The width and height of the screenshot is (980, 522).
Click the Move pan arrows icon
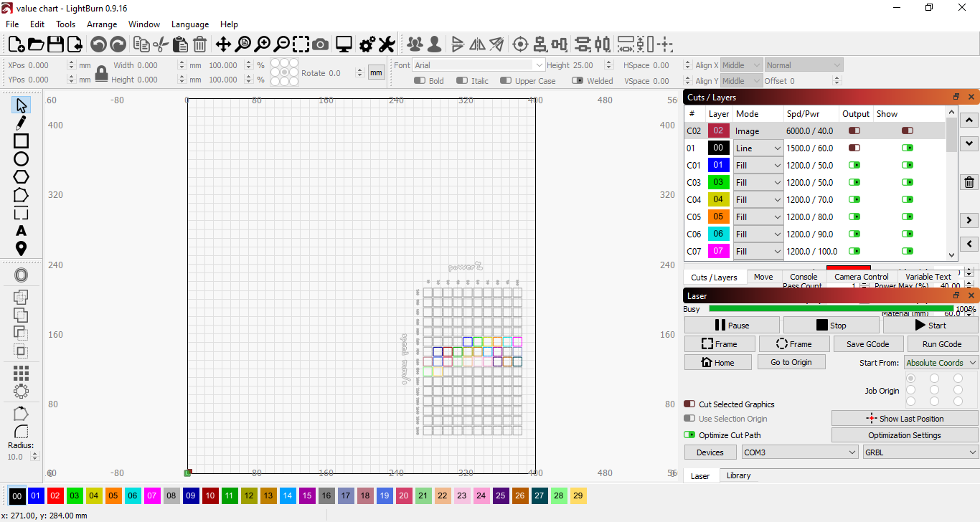click(223, 44)
